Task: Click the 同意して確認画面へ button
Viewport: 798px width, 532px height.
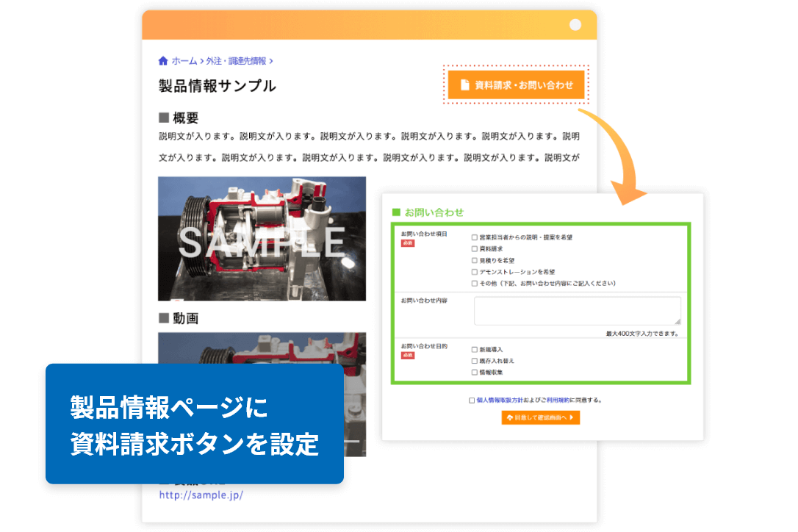Action: pyautogui.click(x=541, y=417)
